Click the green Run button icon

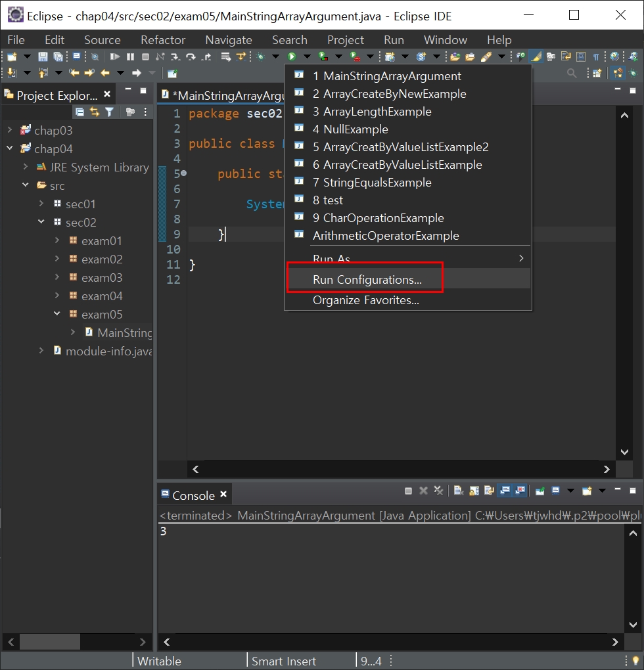[292, 56]
